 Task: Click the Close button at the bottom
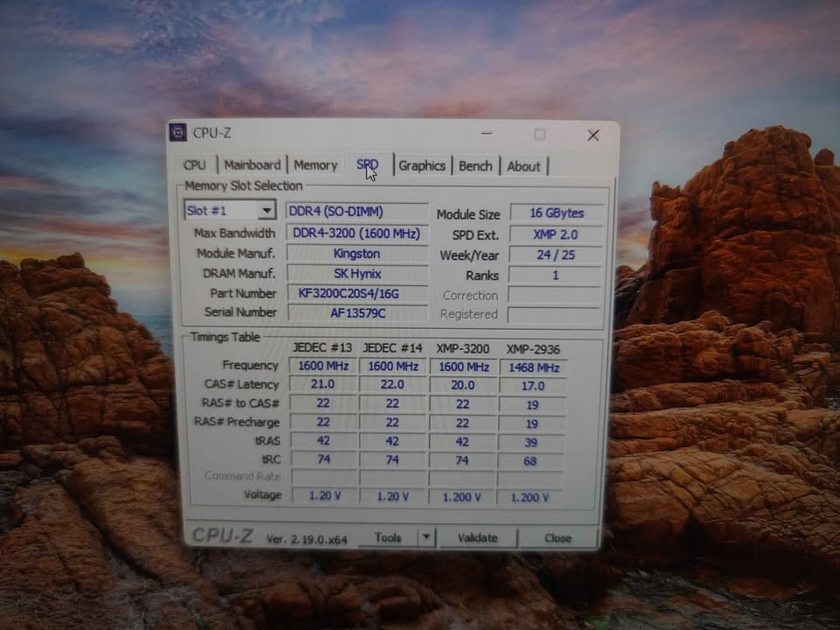[x=557, y=538]
